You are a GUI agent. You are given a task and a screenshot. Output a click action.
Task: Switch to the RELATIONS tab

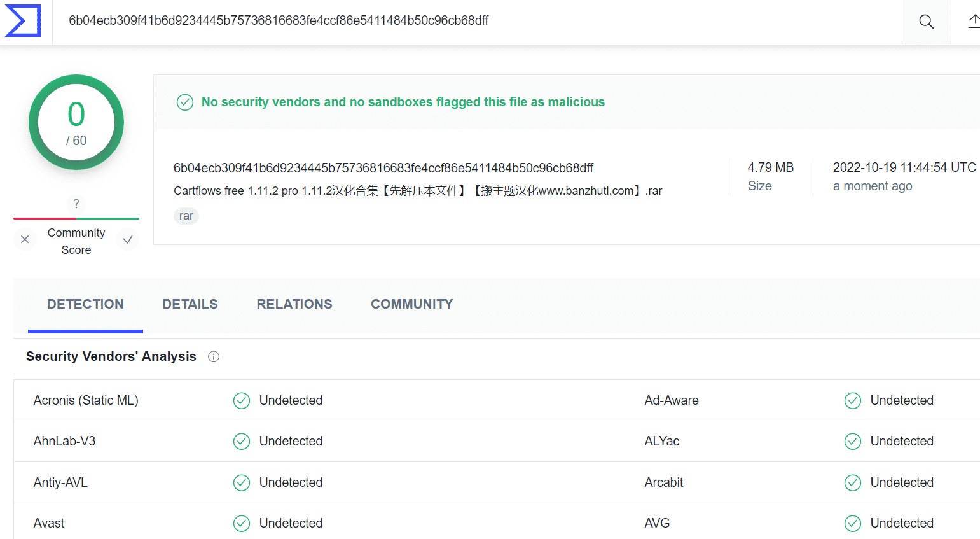[x=294, y=304]
